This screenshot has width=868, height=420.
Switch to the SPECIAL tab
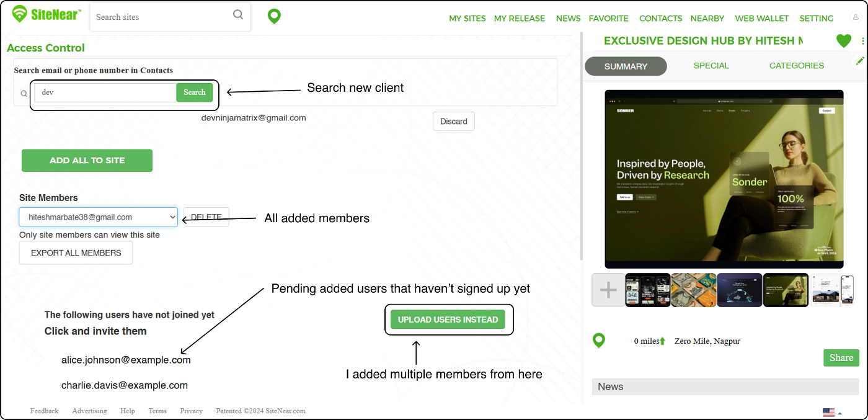pyautogui.click(x=711, y=66)
